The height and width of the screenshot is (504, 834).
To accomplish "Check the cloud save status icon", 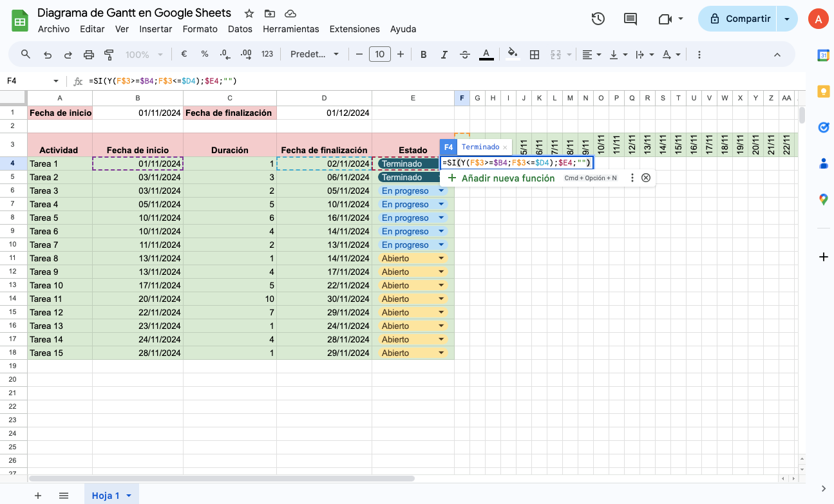I will pos(290,14).
